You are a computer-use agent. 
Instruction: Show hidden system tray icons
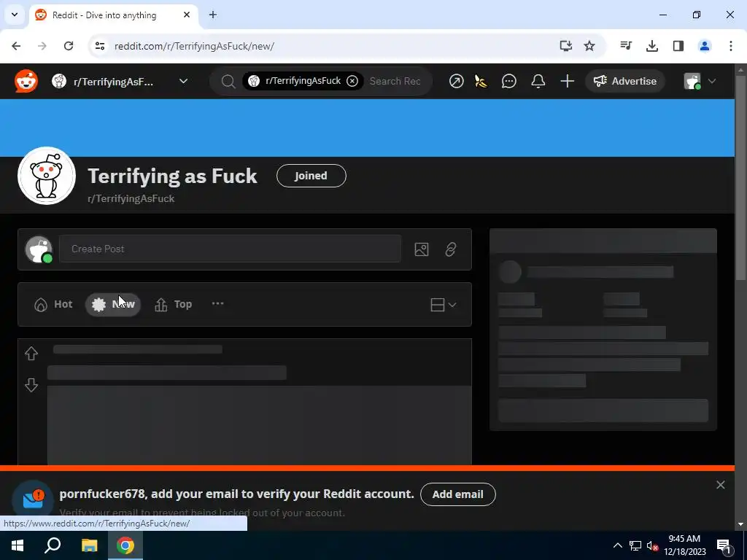point(617,545)
